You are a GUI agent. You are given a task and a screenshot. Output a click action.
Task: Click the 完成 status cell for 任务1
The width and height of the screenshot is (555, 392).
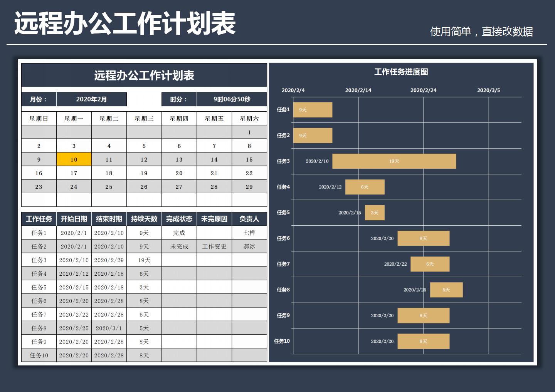coord(179,233)
